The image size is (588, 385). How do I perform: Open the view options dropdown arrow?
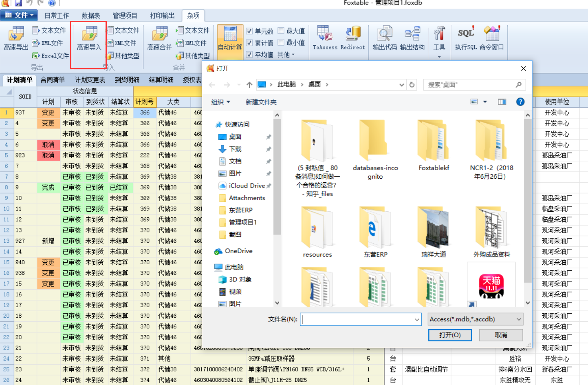click(x=485, y=102)
